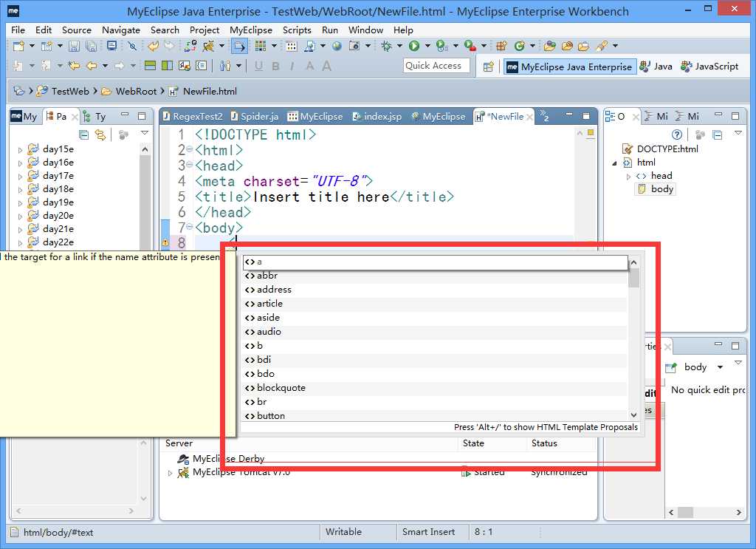This screenshot has width=756, height=549.
Task: Click the monitor icon in the toolbar
Action: click(x=112, y=46)
